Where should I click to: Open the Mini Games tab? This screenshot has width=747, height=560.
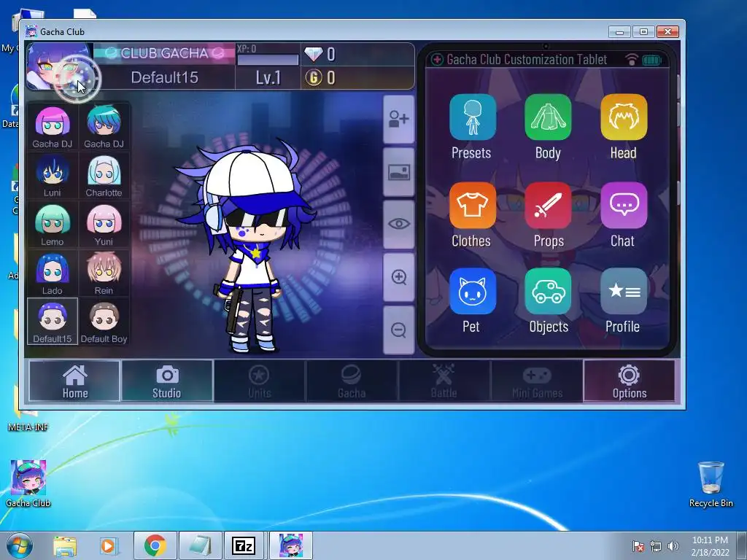[x=537, y=381]
